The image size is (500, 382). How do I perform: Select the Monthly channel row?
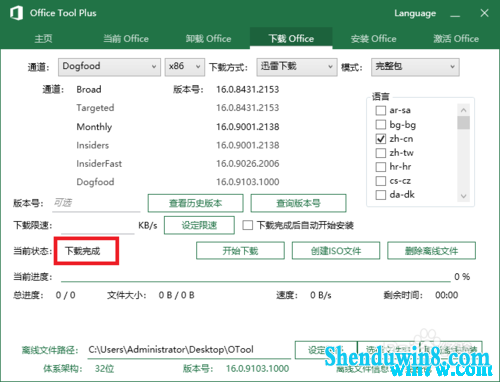pyautogui.click(x=94, y=127)
